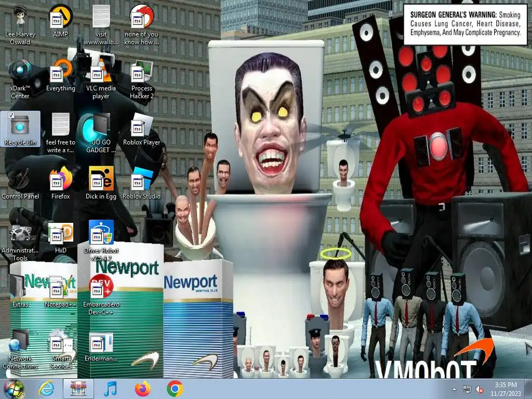Open the Extras folder icon
Screen dimensions: 532x399
pyautogui.click(x=20, y=291)
